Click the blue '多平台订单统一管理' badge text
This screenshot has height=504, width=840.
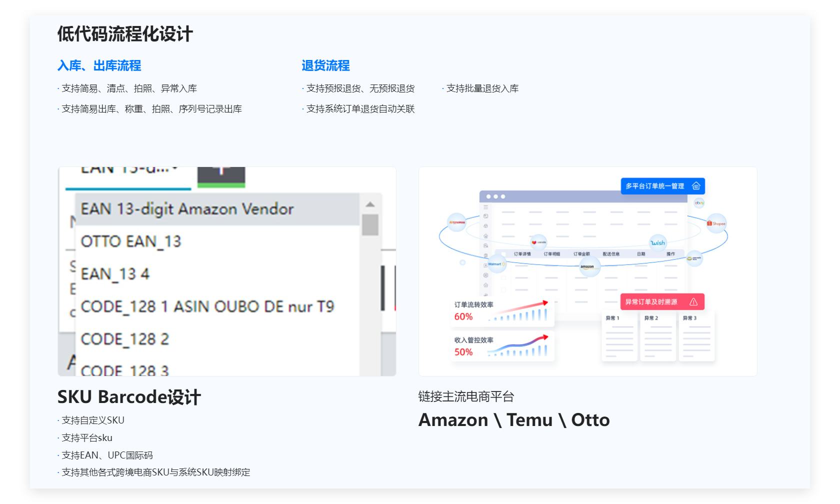[x=655, y=186]
